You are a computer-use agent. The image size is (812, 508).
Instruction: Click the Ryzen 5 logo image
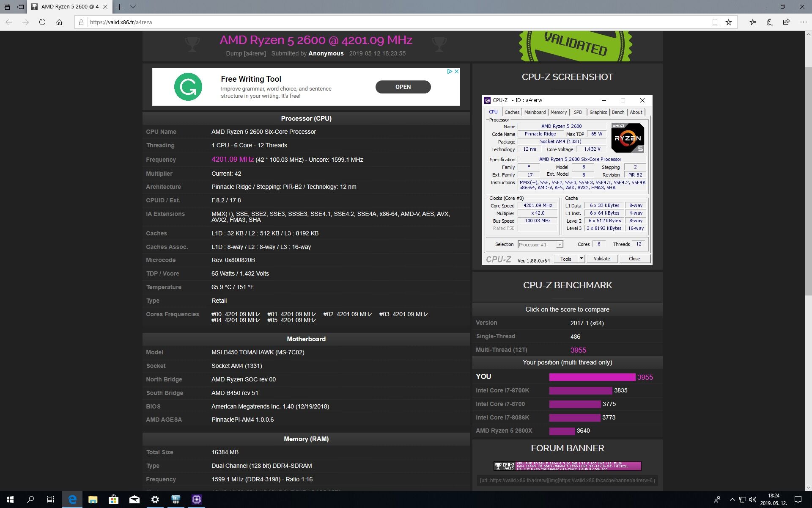pyautogui.click(x=628, y=138)
